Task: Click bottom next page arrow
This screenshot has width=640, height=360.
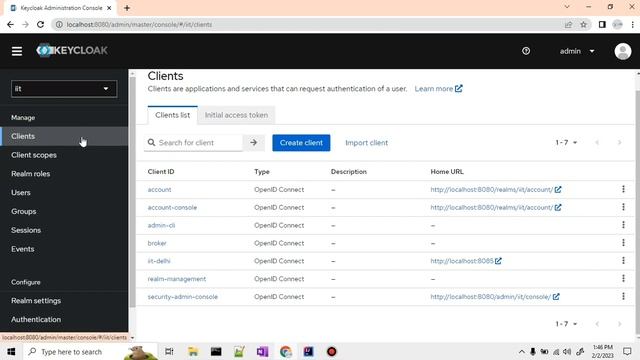Action: point(620,324)
